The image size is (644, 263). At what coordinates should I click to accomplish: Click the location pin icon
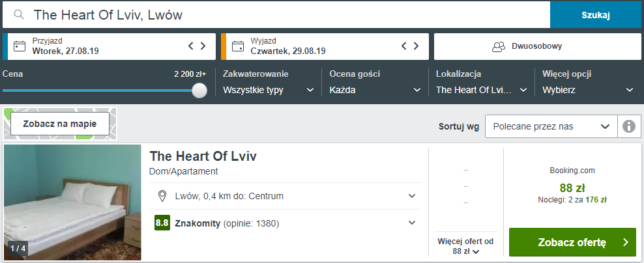point(163,196)
